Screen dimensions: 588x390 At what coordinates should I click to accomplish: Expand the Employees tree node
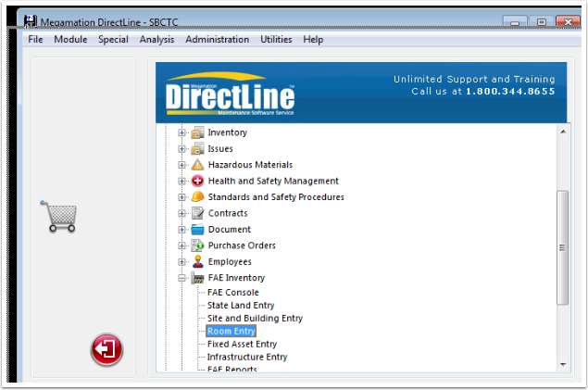(x=181, y=262)
